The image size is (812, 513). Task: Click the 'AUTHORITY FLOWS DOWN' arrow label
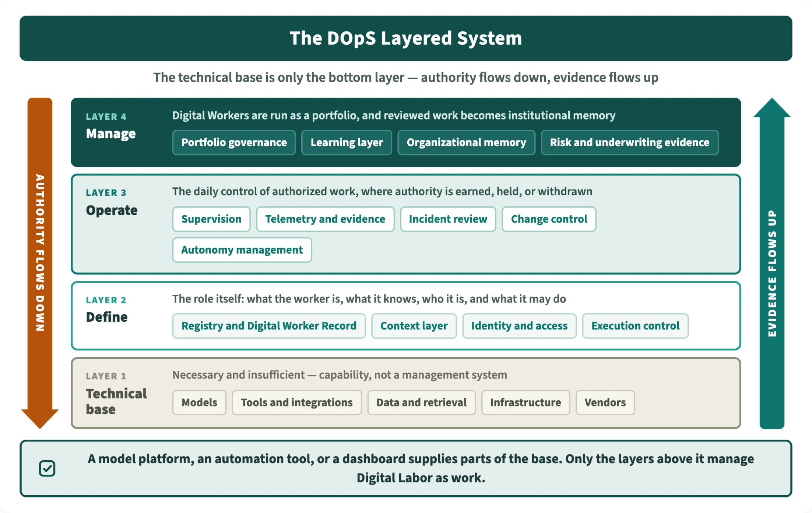40,253
